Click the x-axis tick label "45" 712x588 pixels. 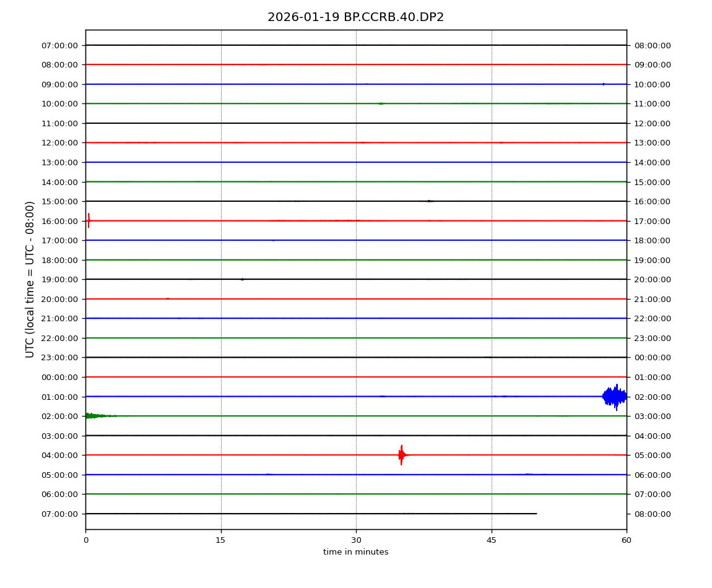492,540
